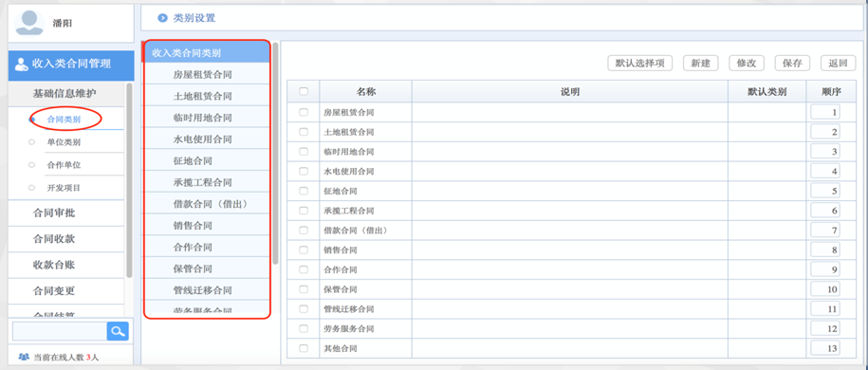Expand the 合同收款 menu section

[x=66, y=239]
